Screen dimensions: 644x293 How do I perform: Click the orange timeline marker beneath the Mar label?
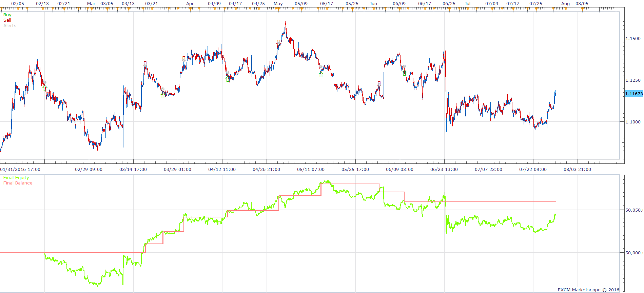(92, 9)
